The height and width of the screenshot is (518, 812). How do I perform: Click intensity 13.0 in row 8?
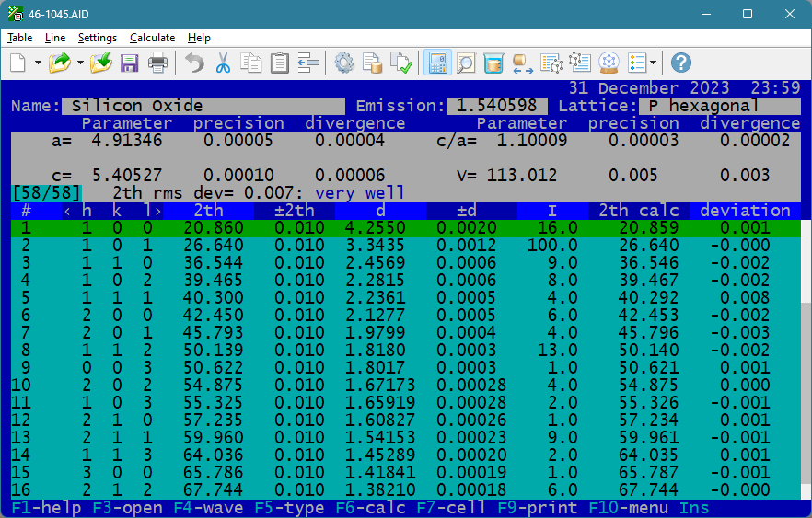(557, 351)
